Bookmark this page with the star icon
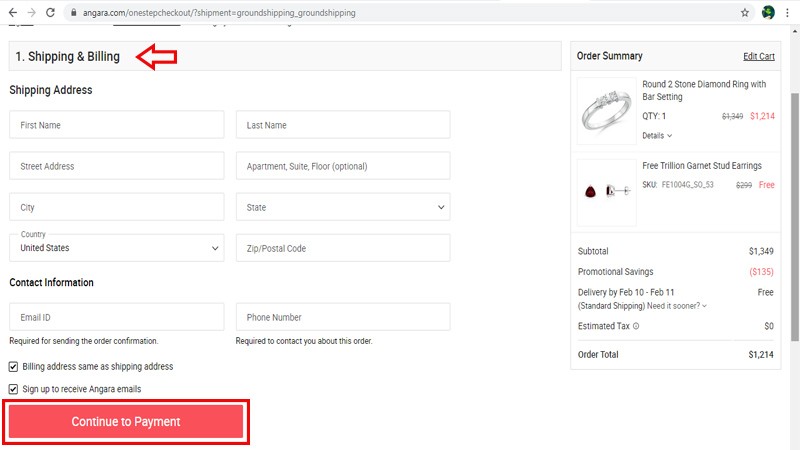The image size is (800, 450). (x=745, y=13)
